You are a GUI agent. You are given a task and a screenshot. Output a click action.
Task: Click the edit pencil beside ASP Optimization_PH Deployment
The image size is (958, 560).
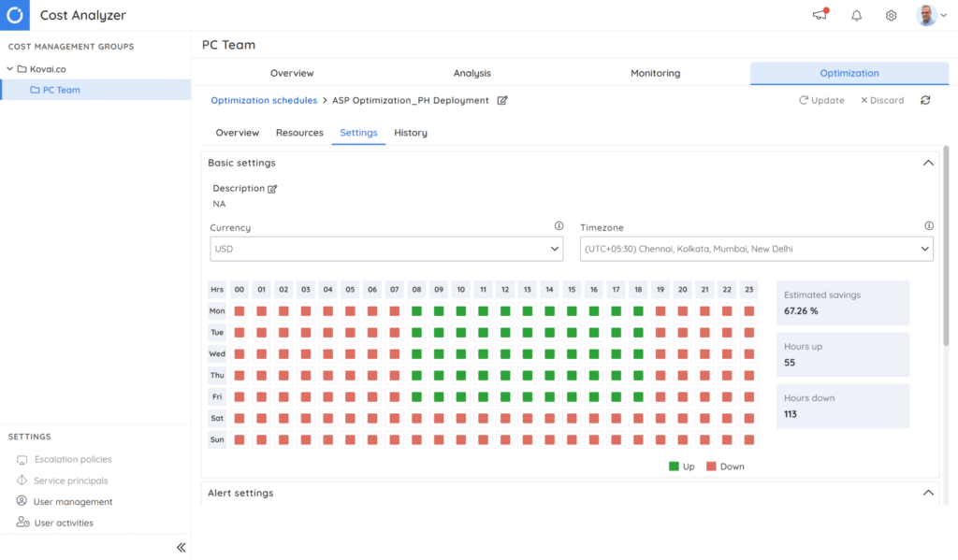[501, 100]
